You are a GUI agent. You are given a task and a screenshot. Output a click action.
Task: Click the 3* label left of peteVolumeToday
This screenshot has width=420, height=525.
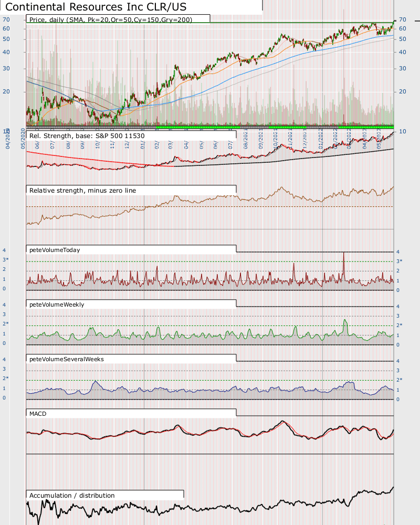pyautogui.click(x=6, y=260)
